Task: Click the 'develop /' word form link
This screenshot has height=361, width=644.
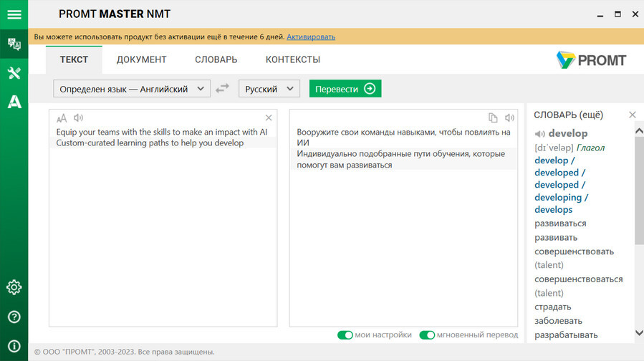Action: tap(554, 160)
